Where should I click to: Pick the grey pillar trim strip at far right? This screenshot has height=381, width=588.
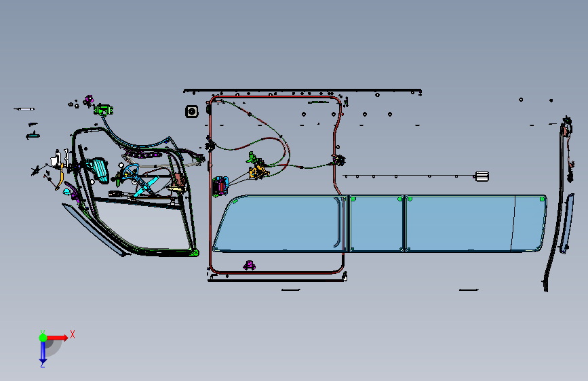pos(566,224)
